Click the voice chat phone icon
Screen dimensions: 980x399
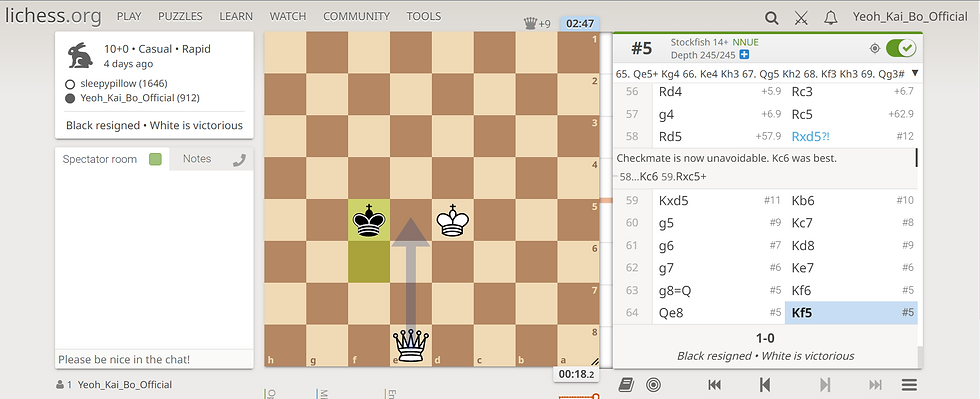(x=239, y=160)
